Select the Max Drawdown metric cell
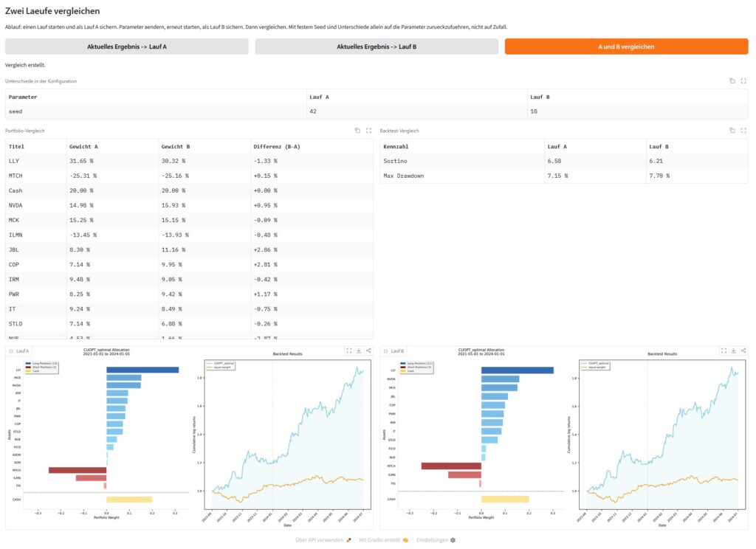756x549 pixels. 462,176
